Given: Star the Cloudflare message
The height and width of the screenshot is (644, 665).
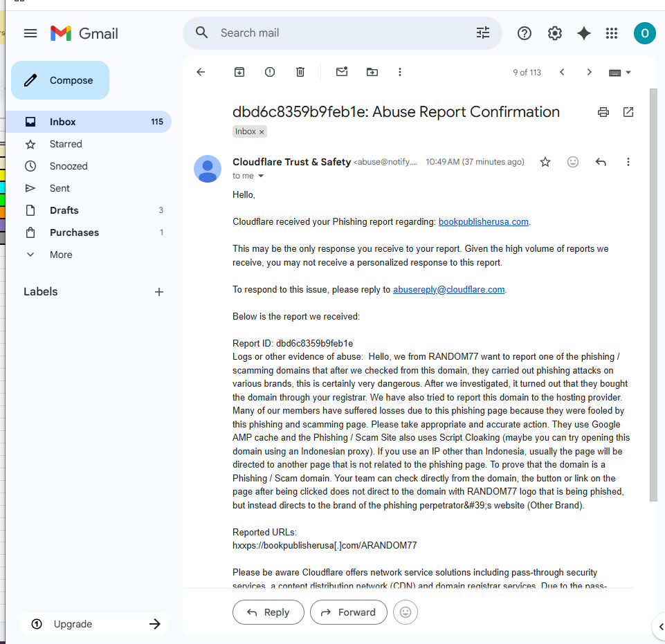Looking at the screenshot, I should [545, 162].
